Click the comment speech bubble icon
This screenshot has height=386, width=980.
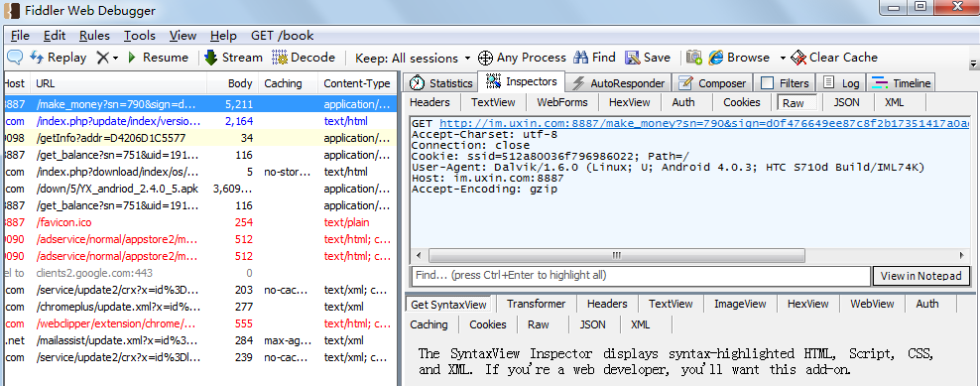15,58
